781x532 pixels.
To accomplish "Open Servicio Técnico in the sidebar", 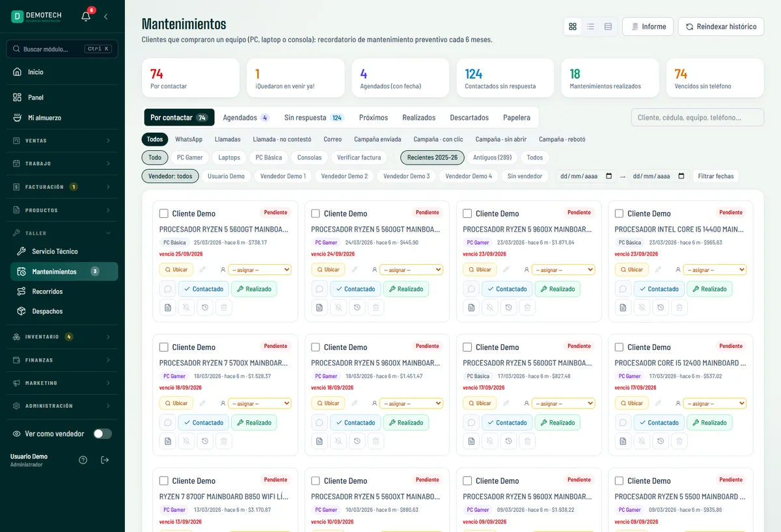I will point(64,251).
